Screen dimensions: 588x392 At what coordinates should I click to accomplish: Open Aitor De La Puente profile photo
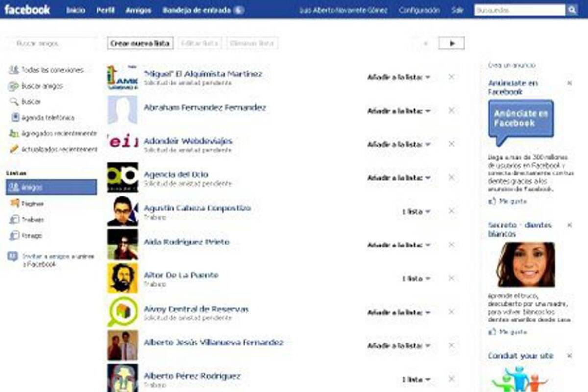(x=122, y=278)
